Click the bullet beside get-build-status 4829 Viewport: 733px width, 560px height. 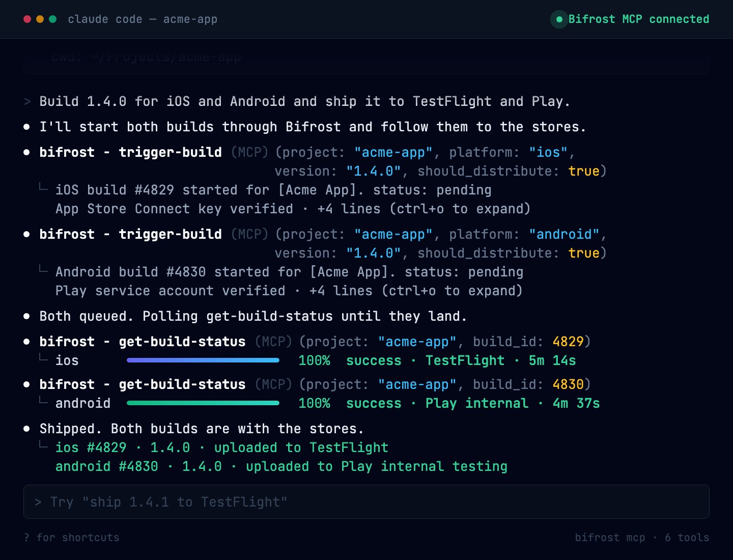click(x=27, y=342)
